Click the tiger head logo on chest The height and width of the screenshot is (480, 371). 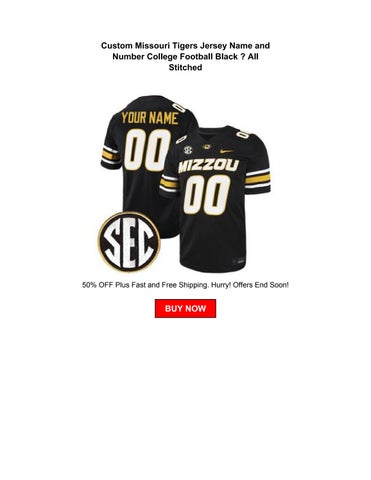(208, 147)
